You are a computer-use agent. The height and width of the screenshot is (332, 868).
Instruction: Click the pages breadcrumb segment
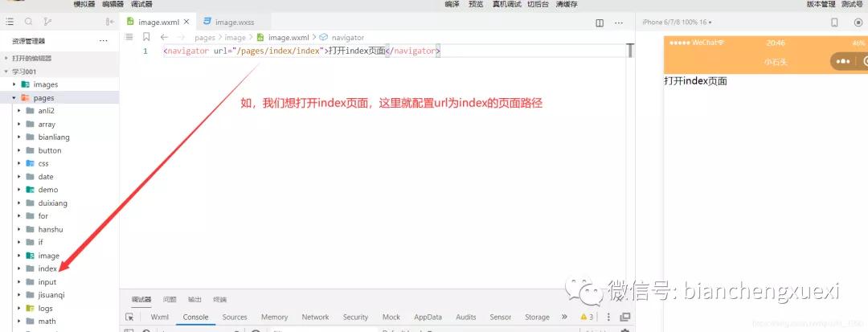(x=205, y=38)
